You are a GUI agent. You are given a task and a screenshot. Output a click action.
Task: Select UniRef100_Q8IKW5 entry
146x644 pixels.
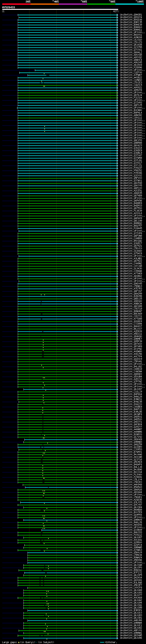click(131, 635)
